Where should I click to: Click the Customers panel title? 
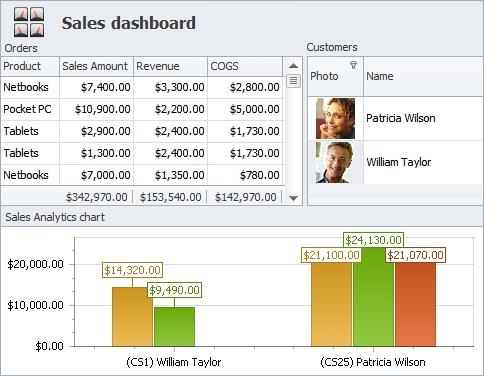[x=332, y=47]
